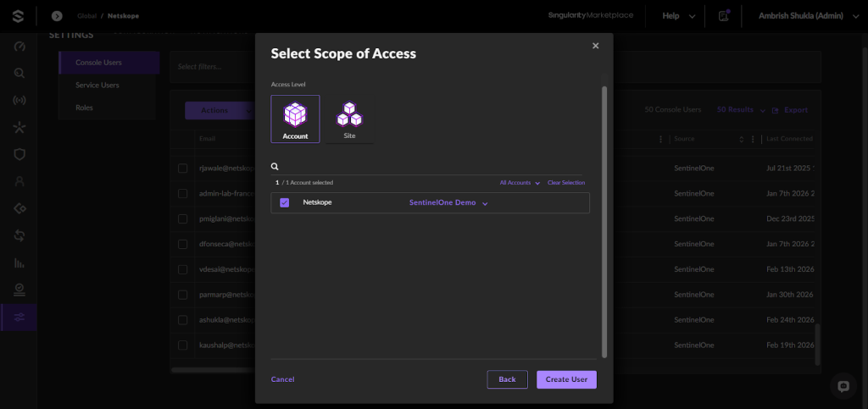868x409 pixels.
Task: Switch to the Roles tab
Action: click(x=84, y=108)
